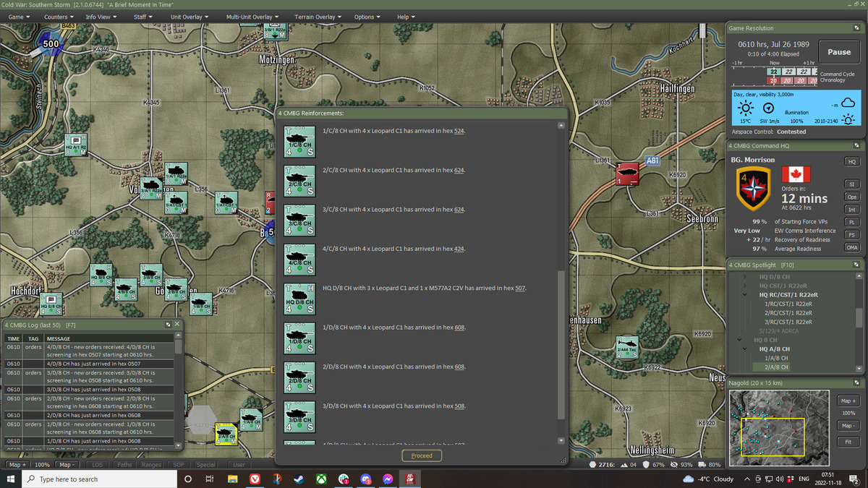868x488 pixels.
Task: Toggle the Ranges display button
Action: [151, 465]
